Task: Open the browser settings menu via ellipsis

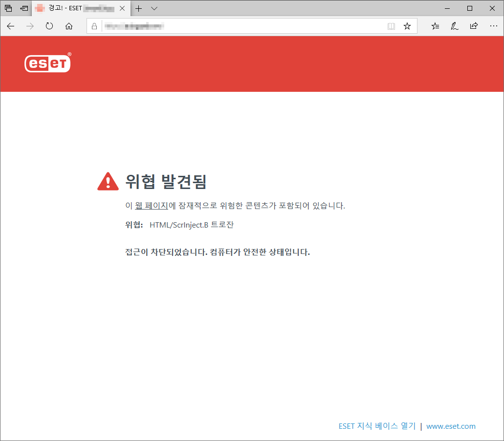Action: (494, 26)
